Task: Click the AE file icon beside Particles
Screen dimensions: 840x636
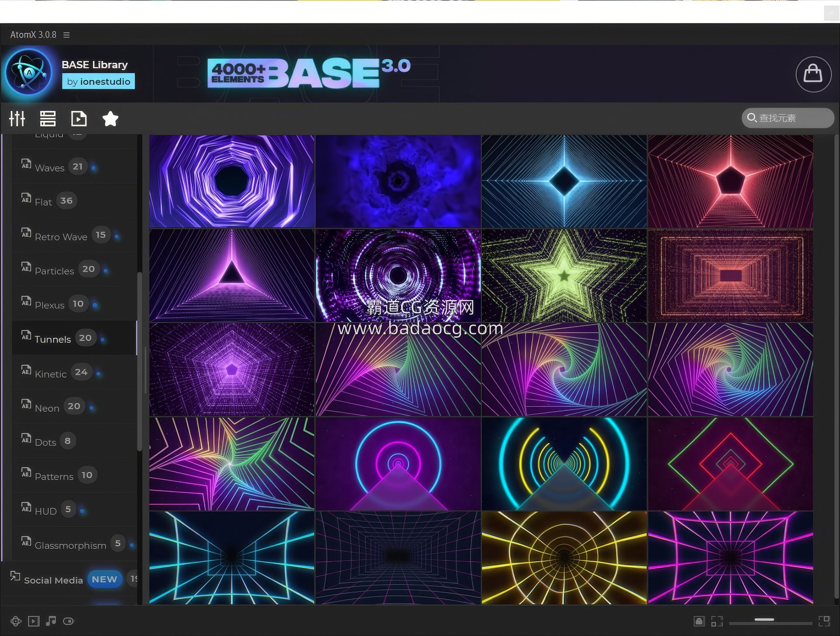Action: click(x=26, y=266)
